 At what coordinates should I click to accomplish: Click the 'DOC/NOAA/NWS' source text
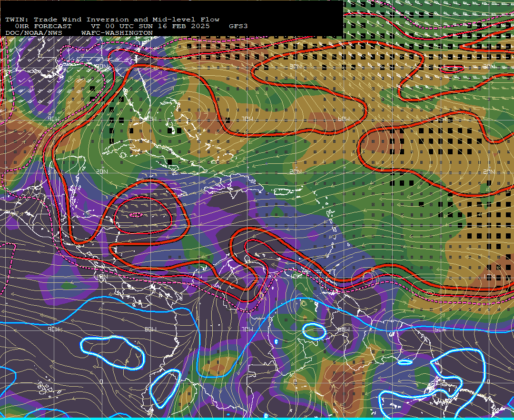point(34,33)
